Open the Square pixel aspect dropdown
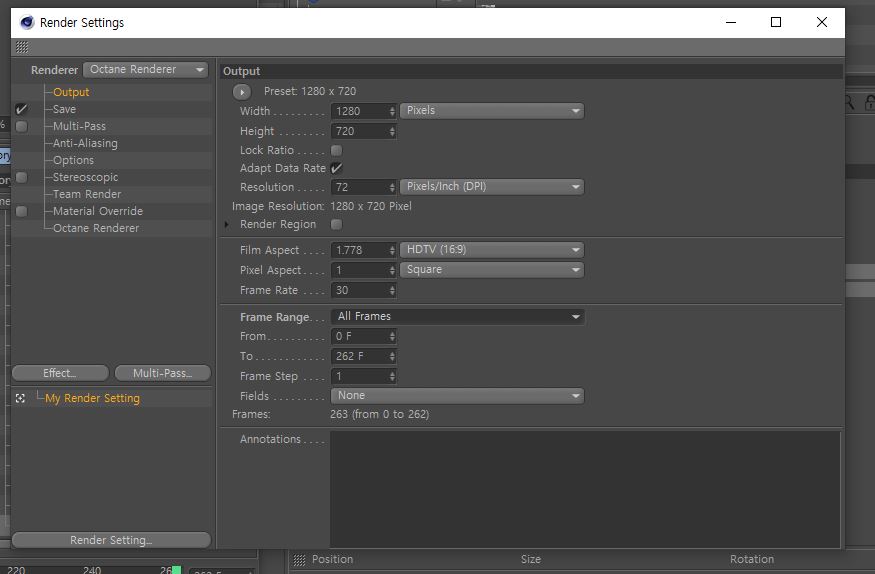Screen dimensions: 875x574 point(492,270)
